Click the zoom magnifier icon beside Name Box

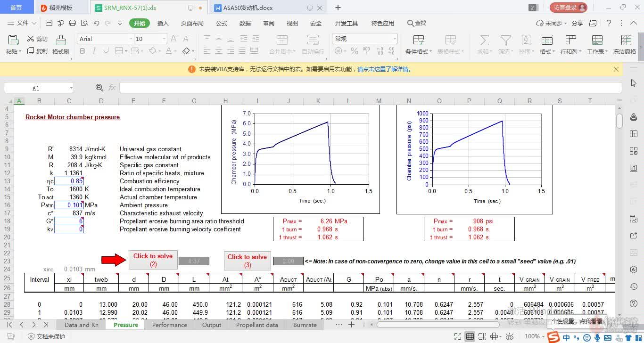[x=99, y=88]
